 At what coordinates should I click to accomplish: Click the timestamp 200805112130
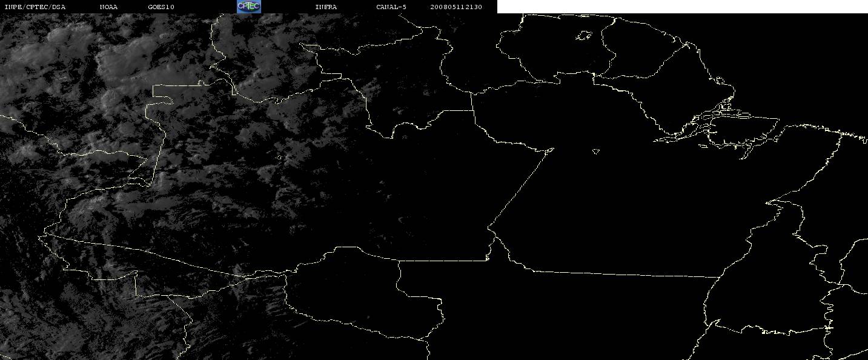[x=456, y=7]
